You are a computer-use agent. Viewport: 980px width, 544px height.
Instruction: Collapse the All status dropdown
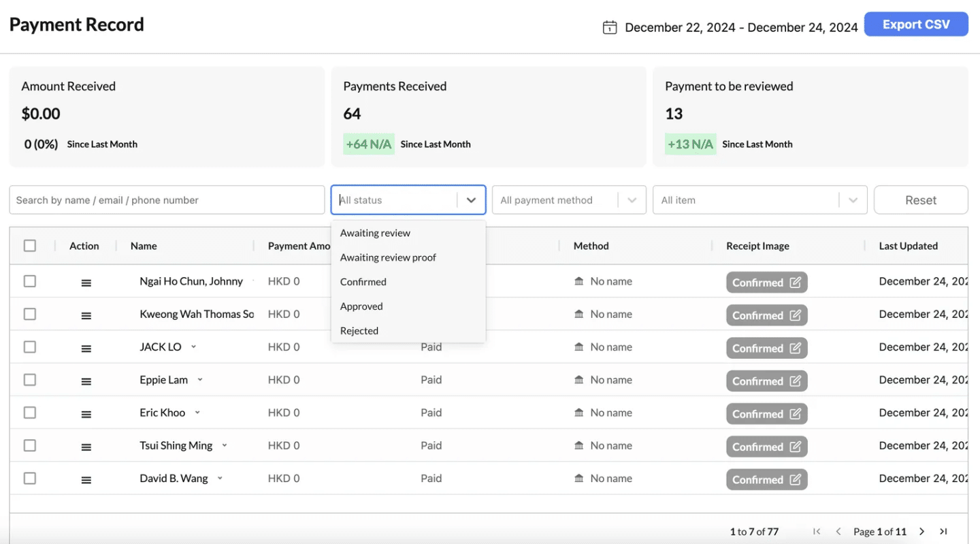(x=471, y=200)
